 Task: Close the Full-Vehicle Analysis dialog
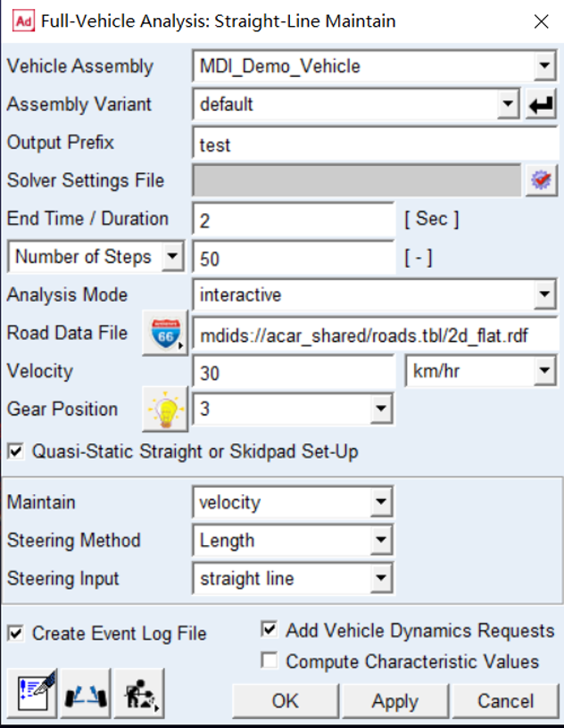(541, 21)
